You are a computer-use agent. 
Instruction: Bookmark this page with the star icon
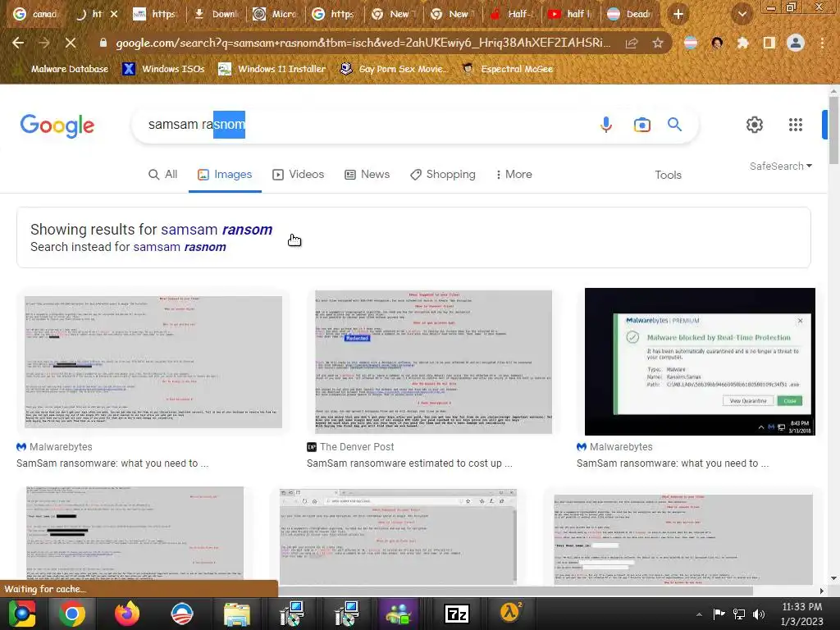[x=658, y=43]
